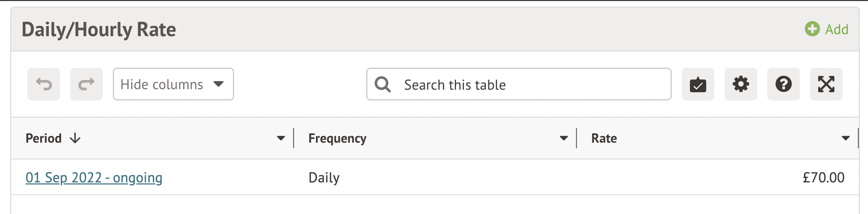Expand table to fullscreen icon

coord(826,84)
